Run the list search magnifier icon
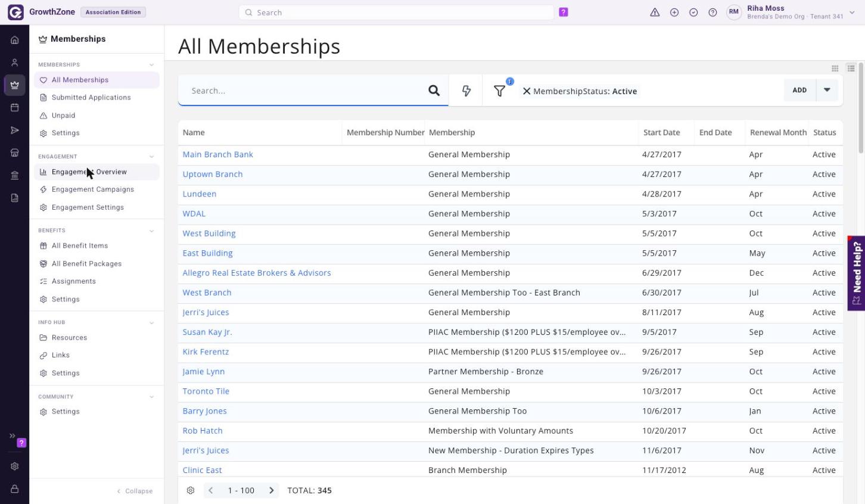Viewport: 865px width, 504px height. 434,91
